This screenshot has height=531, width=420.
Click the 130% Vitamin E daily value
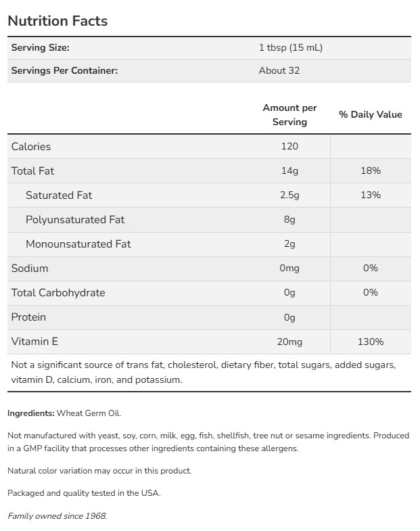tap(371, 342)
